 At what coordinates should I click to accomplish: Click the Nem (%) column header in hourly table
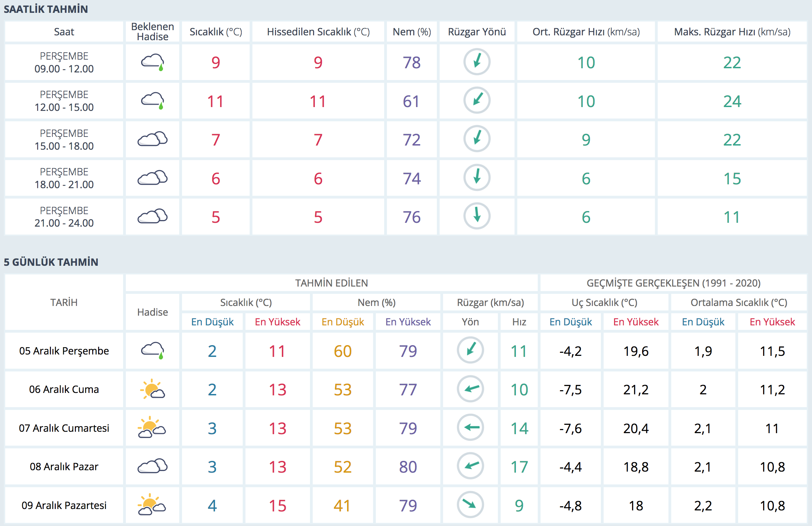point(412,32)
